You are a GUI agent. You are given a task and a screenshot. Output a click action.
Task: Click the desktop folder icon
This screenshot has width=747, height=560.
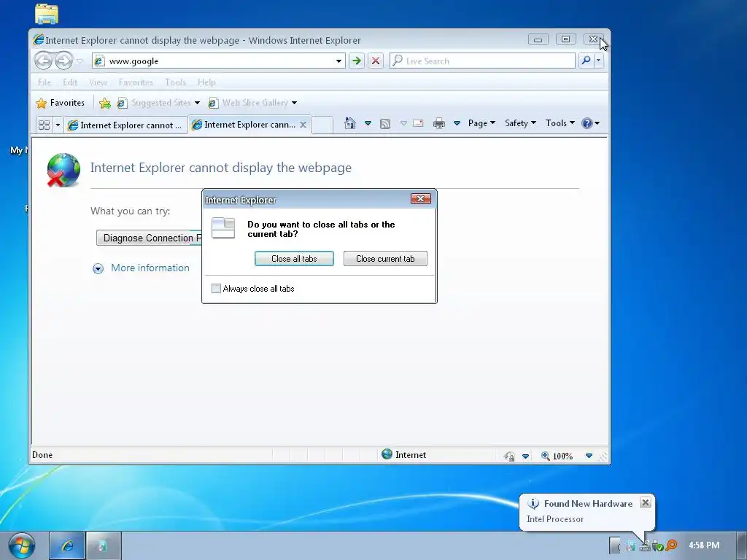click(x=47, y=14)
